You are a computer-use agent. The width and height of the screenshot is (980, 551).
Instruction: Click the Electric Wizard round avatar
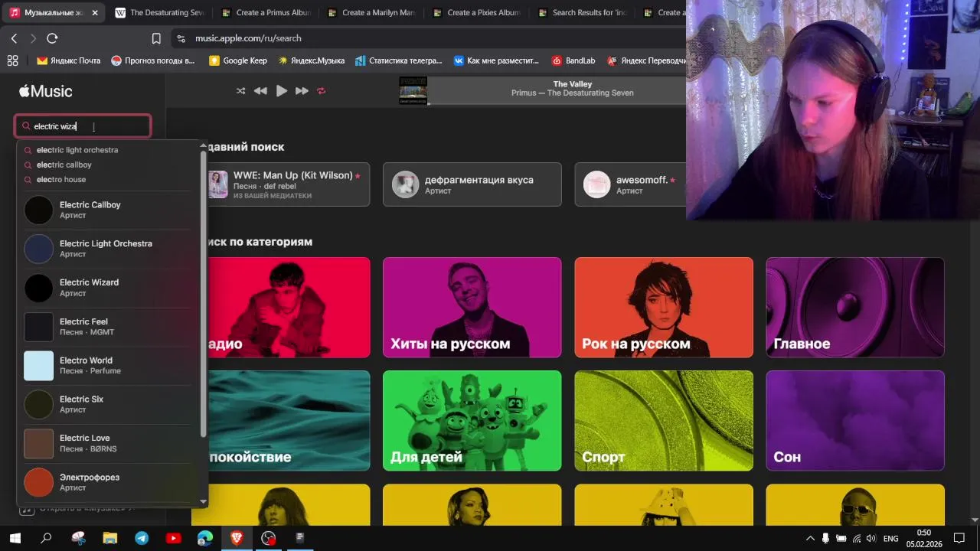point(39,288)
